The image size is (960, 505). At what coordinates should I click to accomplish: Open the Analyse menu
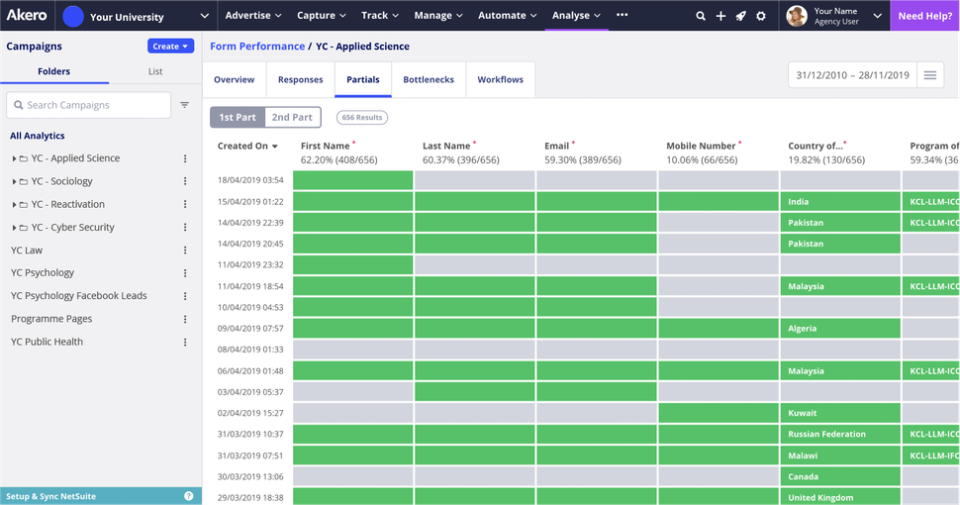point(577,16)
